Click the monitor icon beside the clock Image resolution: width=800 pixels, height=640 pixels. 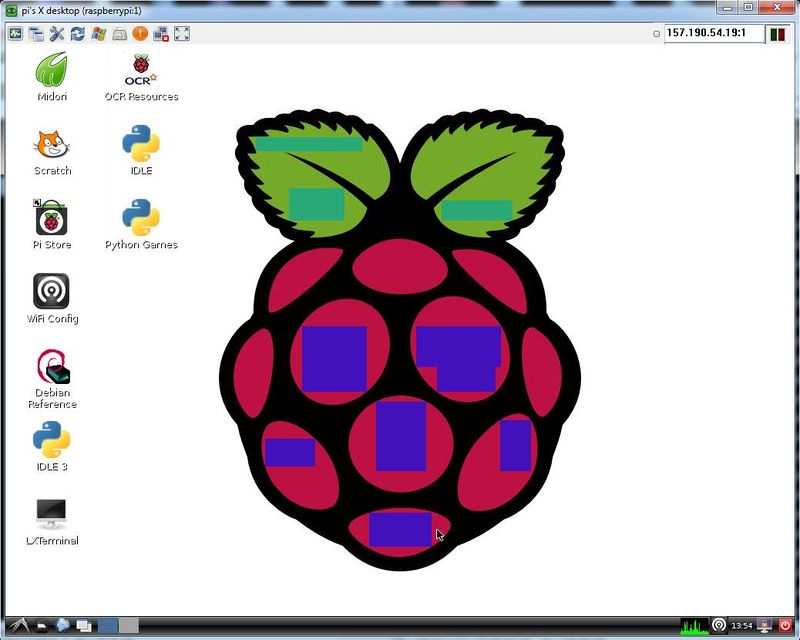(x=764, y=625)
